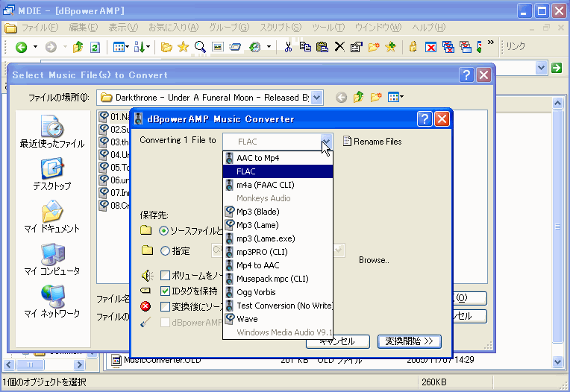Choose Mp3 (Lame) in the format list
The height and width of the screenshot is (392, 570).
(x=278, y=225)
